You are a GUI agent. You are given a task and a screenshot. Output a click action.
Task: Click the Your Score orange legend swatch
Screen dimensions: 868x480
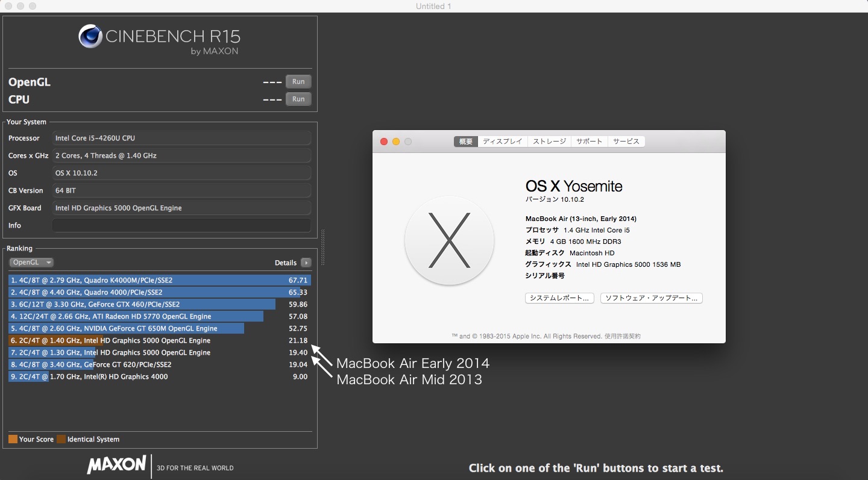coord(13,439)
